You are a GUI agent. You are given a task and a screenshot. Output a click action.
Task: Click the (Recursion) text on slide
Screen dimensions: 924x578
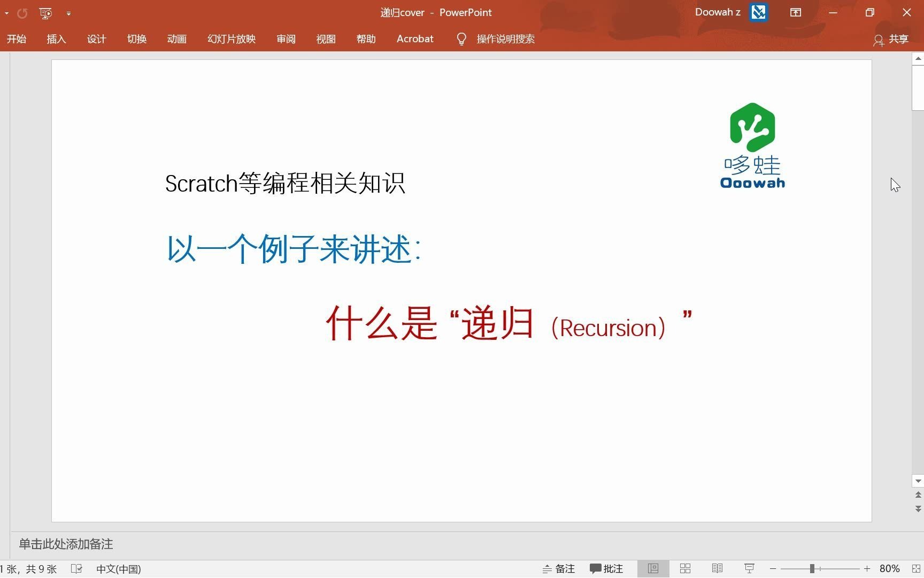point(609,328)
